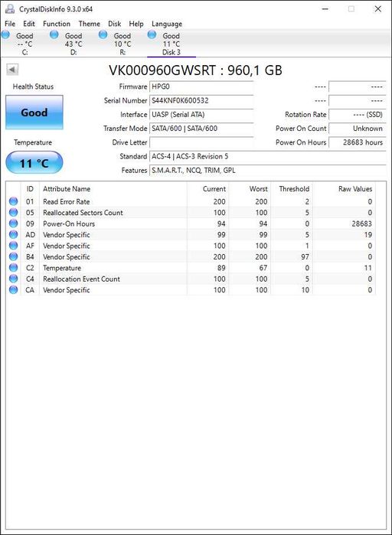
Task: Click the Health Status label
Action: click(33, 86)
